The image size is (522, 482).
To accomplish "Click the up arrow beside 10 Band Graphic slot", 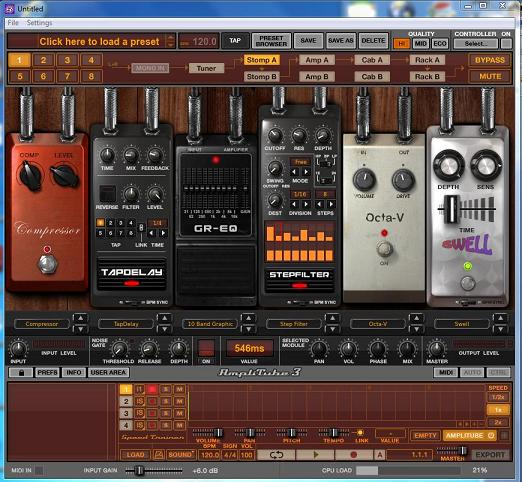I will point(248,318).
